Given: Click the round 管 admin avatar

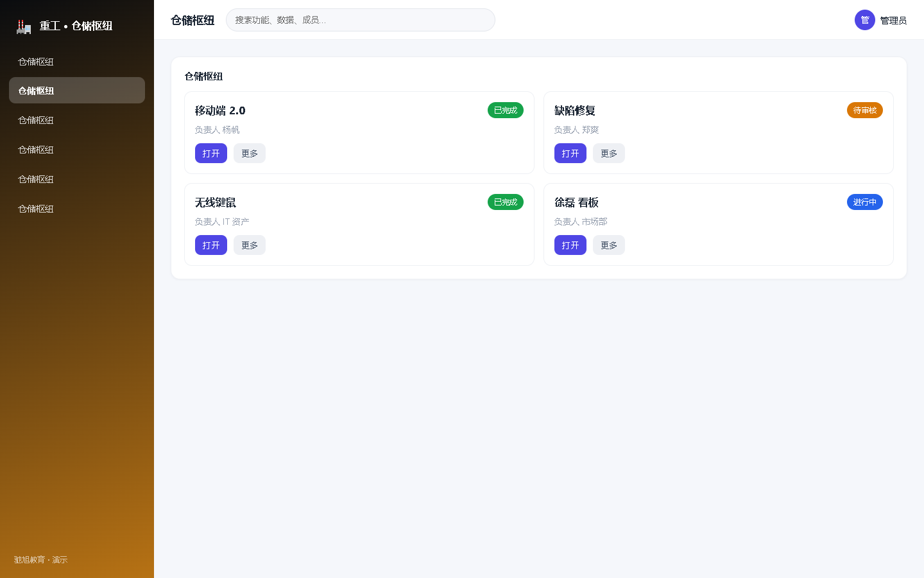Looking at the screenshot, I should (865, 20).
